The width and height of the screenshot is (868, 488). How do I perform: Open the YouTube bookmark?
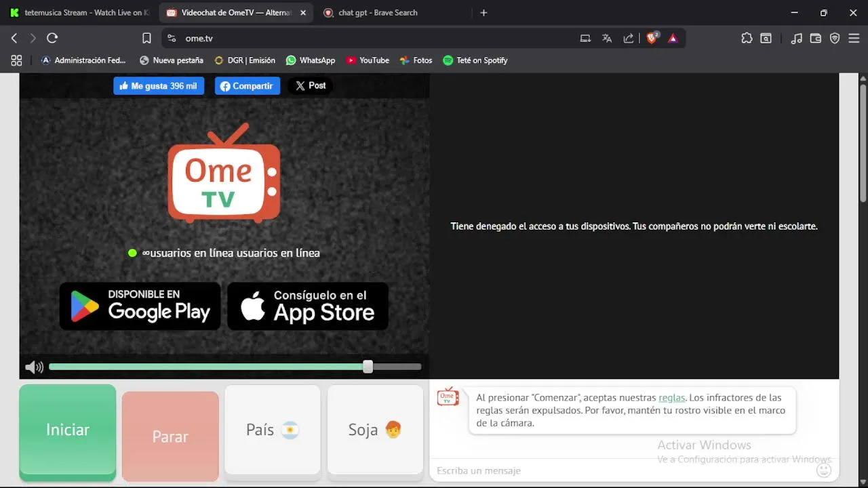coord(368,60)
